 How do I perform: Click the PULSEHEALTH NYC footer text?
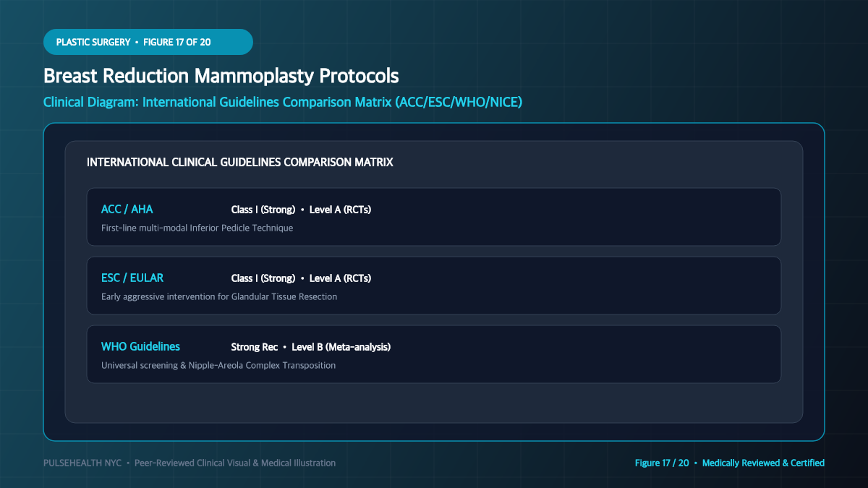(x=190, y=463)
